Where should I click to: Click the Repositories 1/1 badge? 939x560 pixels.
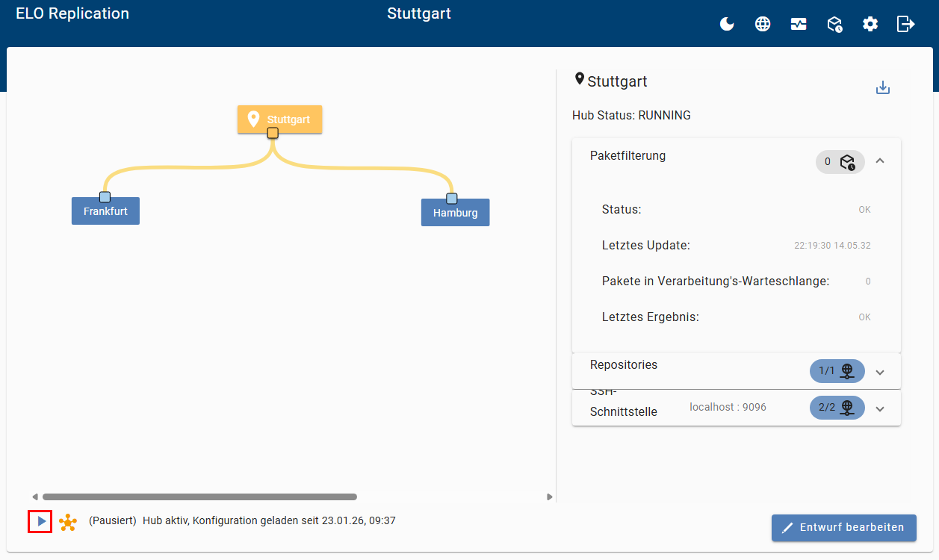837,371
